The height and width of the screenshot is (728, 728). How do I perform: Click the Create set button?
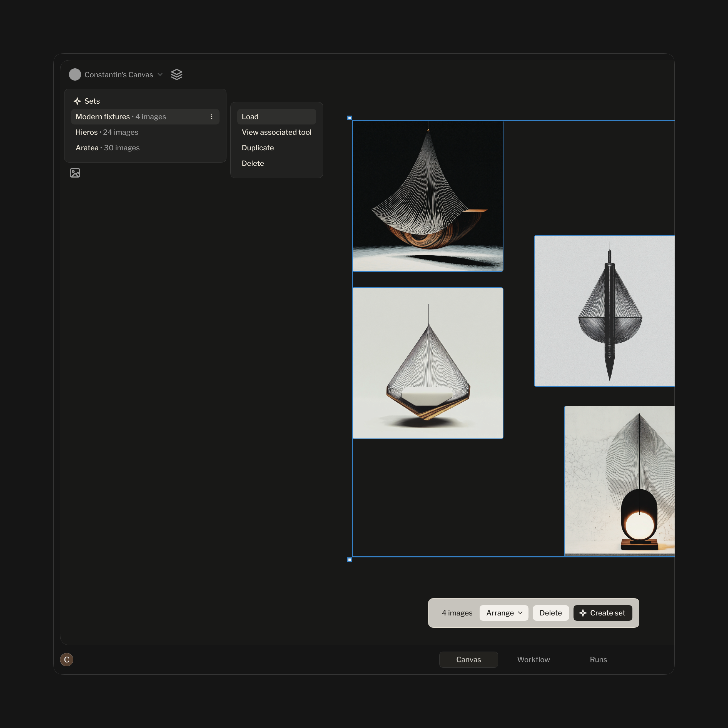tap(602, 613)
